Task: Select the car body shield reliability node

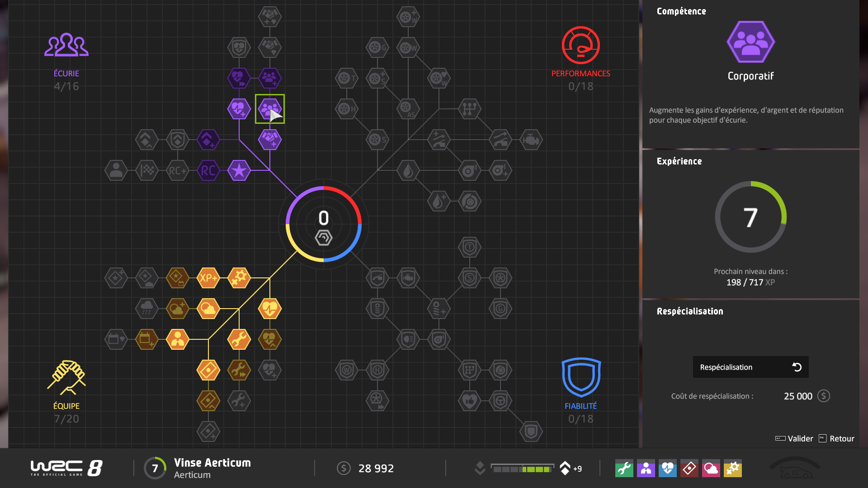Action: coord(377,278)
